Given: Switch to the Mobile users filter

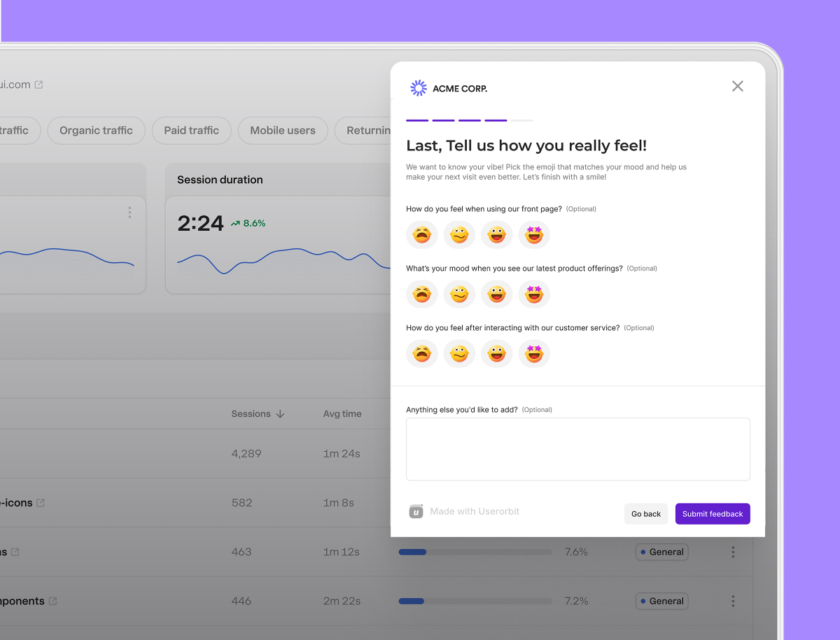Looking at the screenshot, I should click(x=283, y=130).
